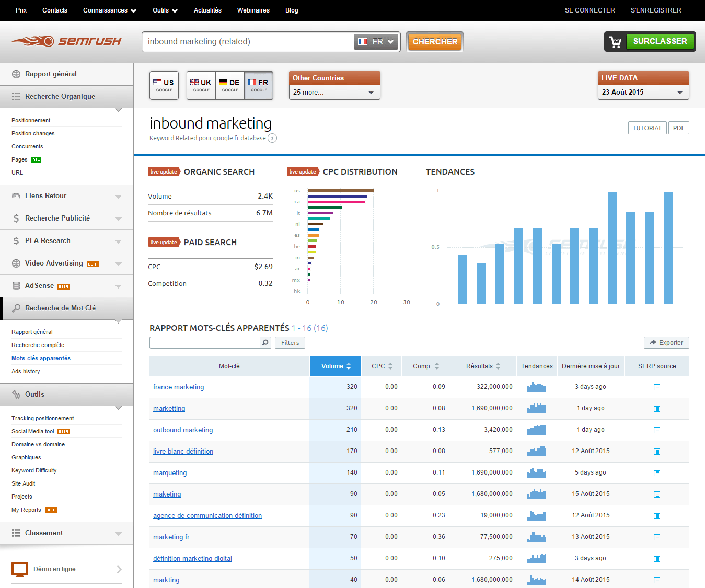Open SERP source for outbound marketing

coord(657,430)
